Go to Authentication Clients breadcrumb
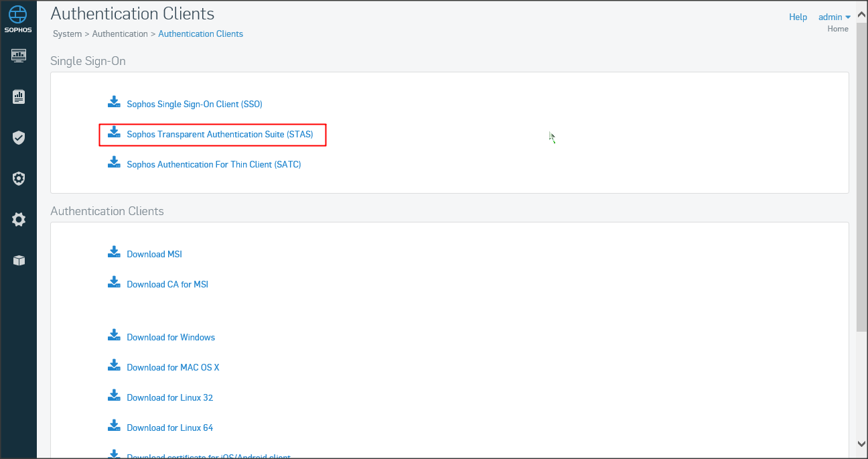Image resolution: width=868 pixels, height=459 pixels. pos(200,34)
